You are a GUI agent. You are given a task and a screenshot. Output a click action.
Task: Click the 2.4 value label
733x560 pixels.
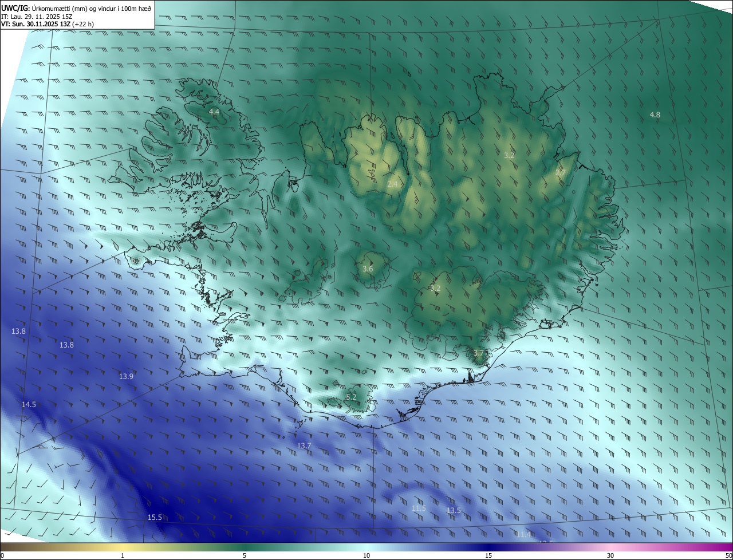click(x=392, y=184)
